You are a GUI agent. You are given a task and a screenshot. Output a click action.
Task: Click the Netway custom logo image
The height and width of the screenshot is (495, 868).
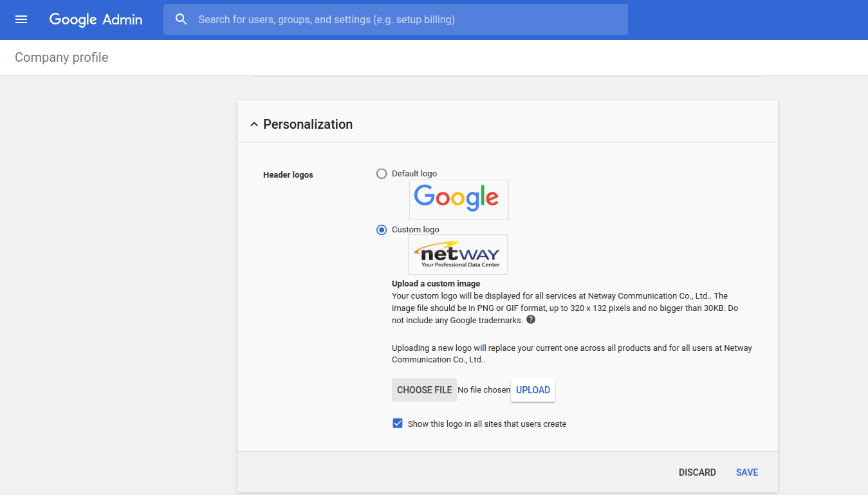457,254
